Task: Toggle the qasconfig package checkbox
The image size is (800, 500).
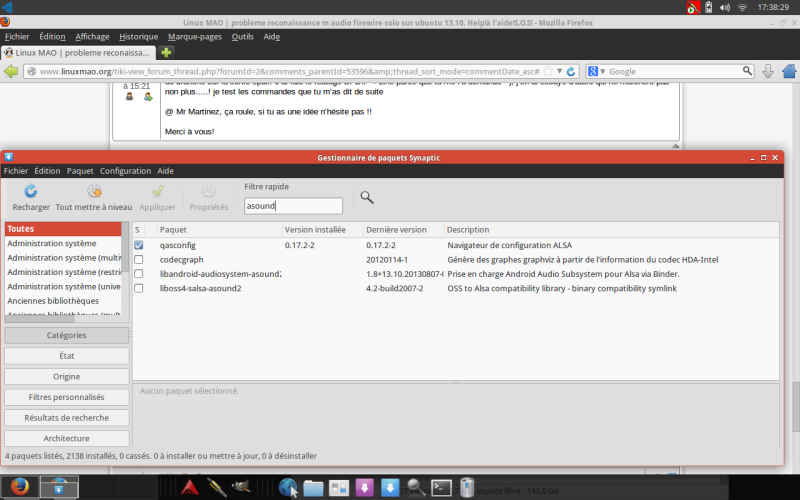Action: point(138,245)
